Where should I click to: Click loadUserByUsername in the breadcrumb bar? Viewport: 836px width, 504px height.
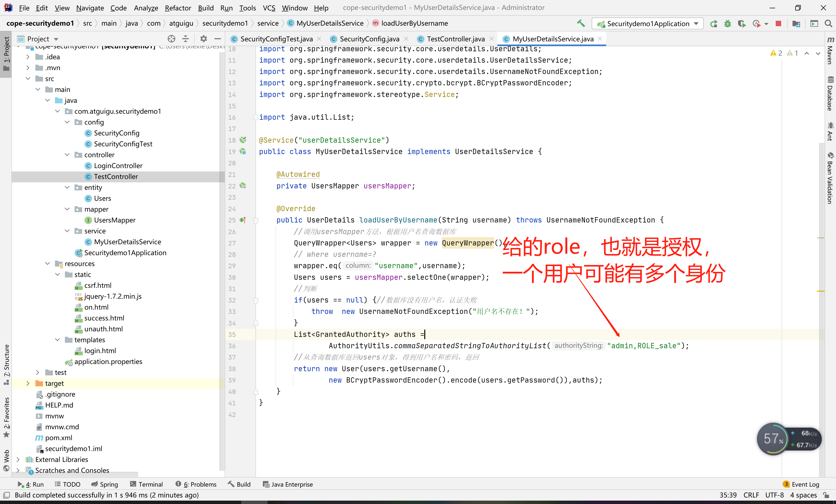click(x=414, y=23)
